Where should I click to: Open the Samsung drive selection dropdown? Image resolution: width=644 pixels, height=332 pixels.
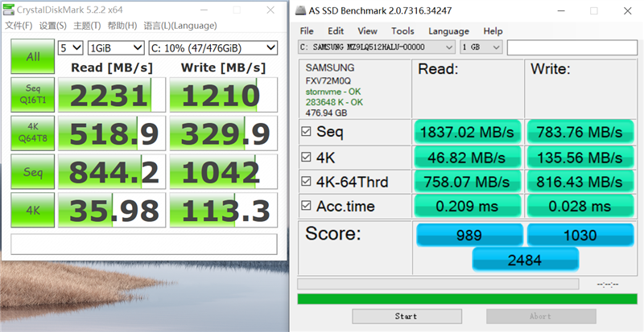[x=376, y=47]
